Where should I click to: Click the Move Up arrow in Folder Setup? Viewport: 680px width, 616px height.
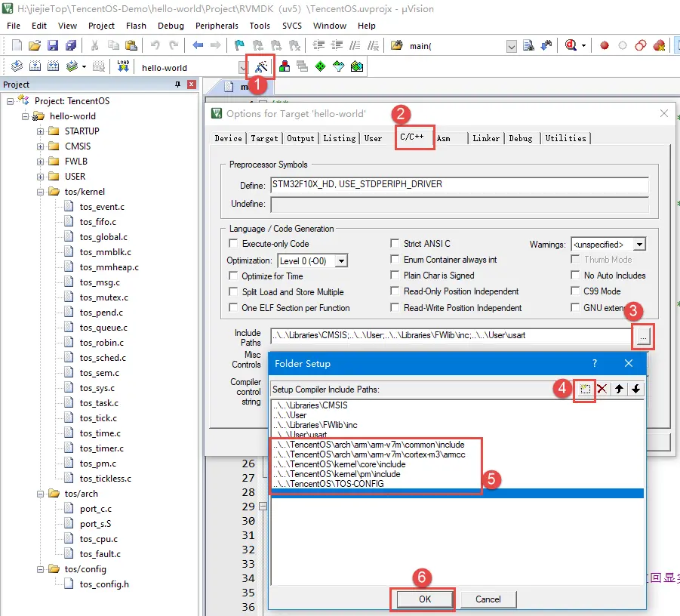(619, 389)
